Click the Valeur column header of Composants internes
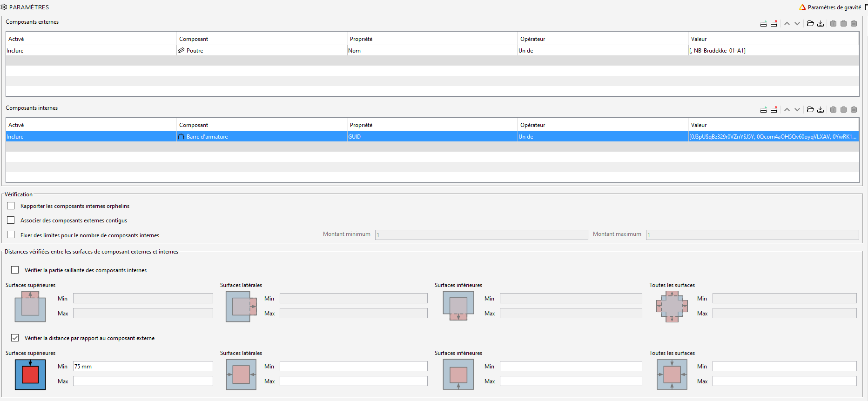This screenshot has height=401, width=868. click(x=774, y=125)
